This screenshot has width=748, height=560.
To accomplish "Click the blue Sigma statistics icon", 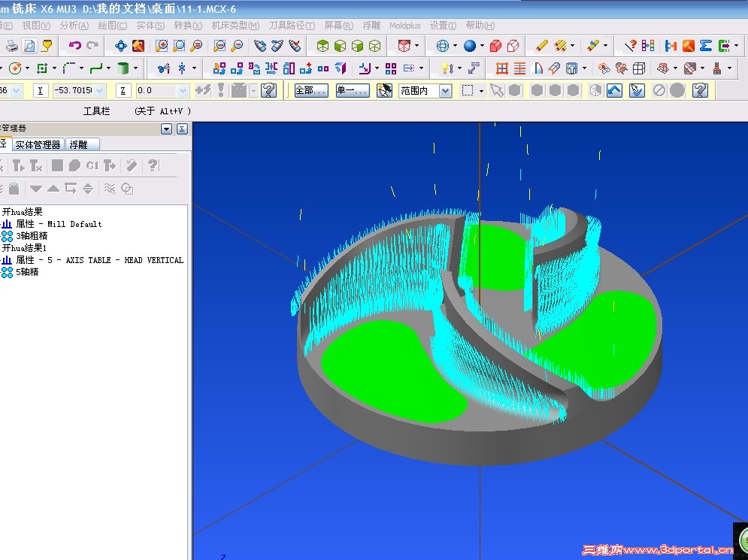I will click(x=706, y=46).
